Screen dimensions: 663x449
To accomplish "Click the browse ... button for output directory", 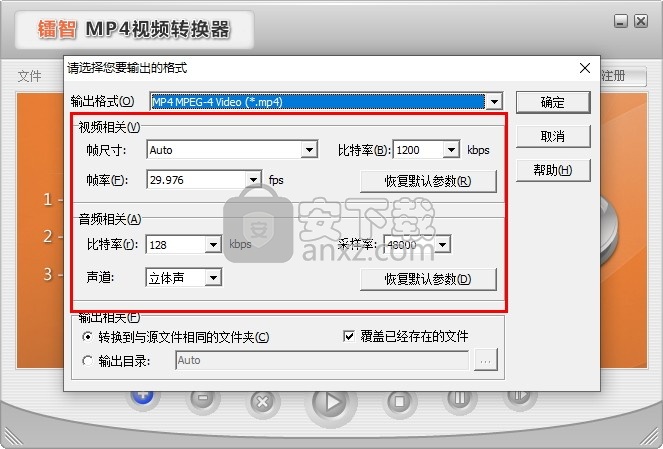I will pos(485,360).
